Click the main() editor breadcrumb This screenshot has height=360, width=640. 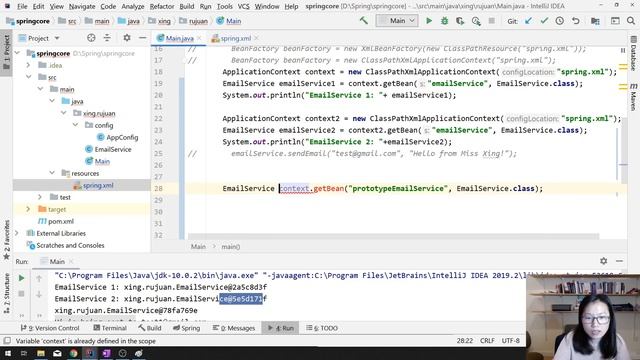coord(231,247)
